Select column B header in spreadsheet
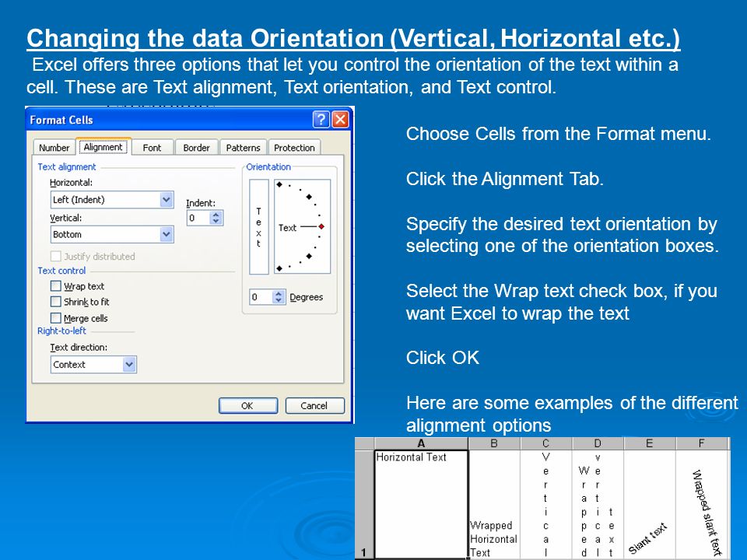 (494, 444)
